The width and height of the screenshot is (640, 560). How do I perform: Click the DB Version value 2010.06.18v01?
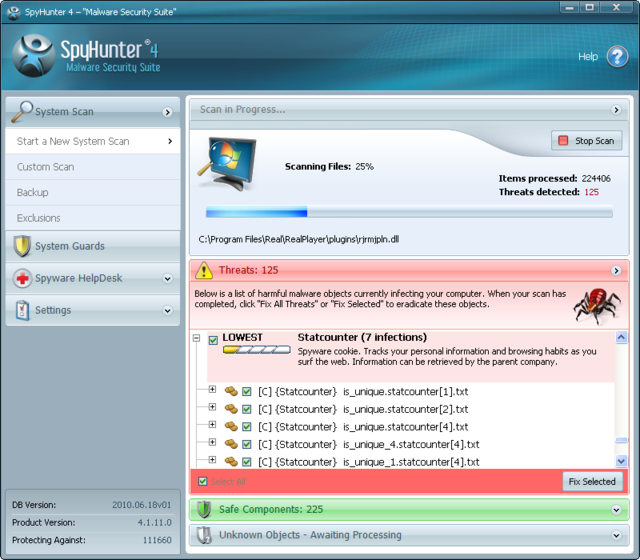point(142,505)
